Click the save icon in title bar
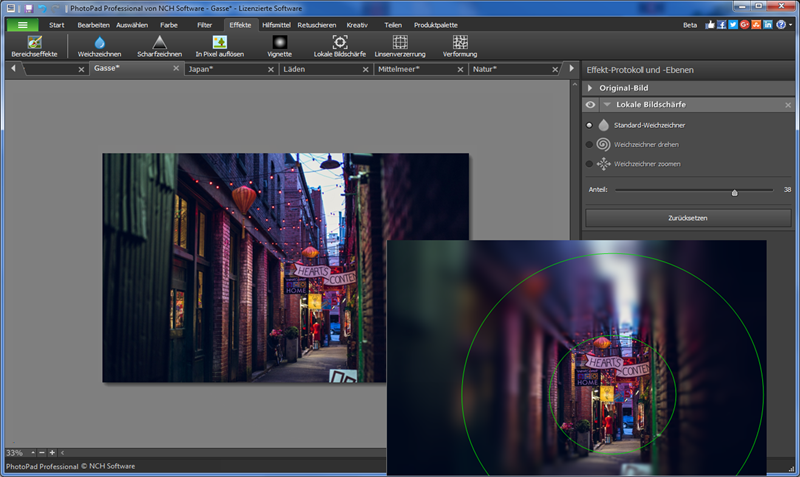This screenshot has height=477, width=800. 29,8
